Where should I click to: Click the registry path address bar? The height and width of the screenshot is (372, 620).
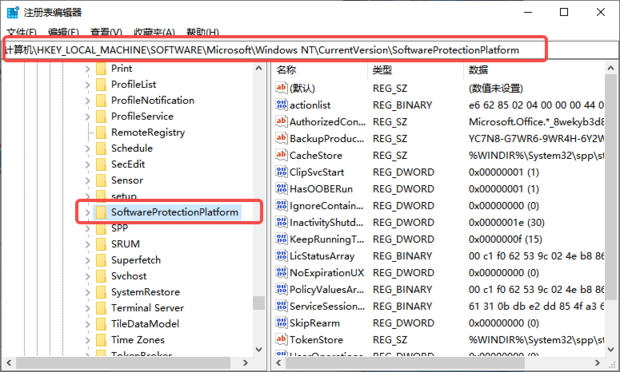[310, 50]
